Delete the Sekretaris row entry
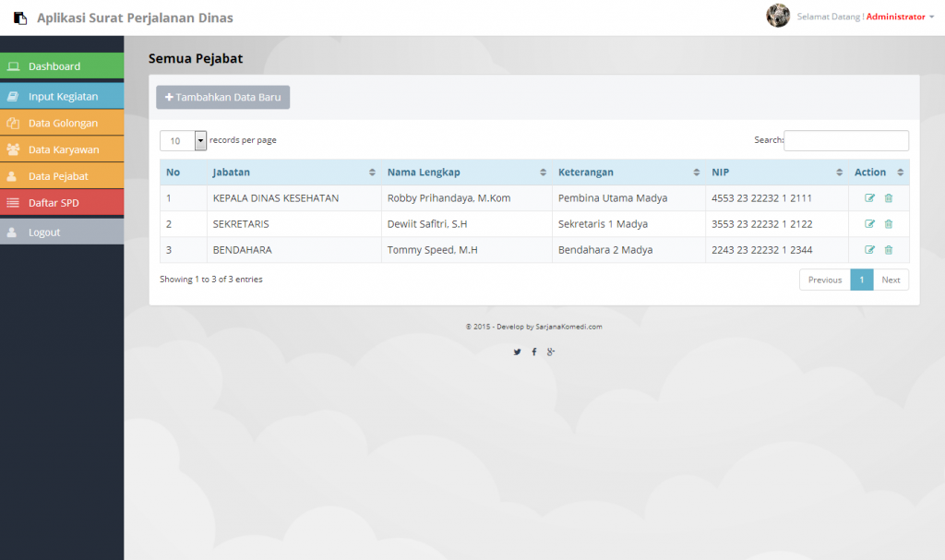The image size is (945, 560). coord(889,224)
